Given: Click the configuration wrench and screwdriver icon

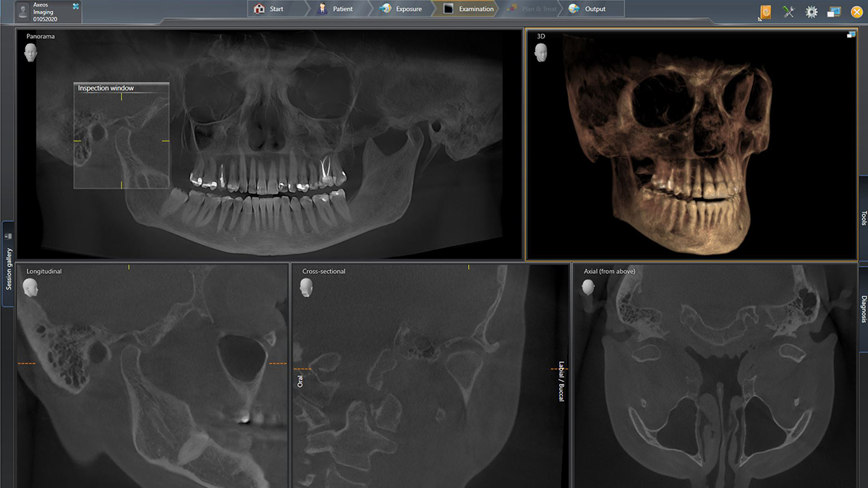Looking at the screenshot, I should point(788,12).
